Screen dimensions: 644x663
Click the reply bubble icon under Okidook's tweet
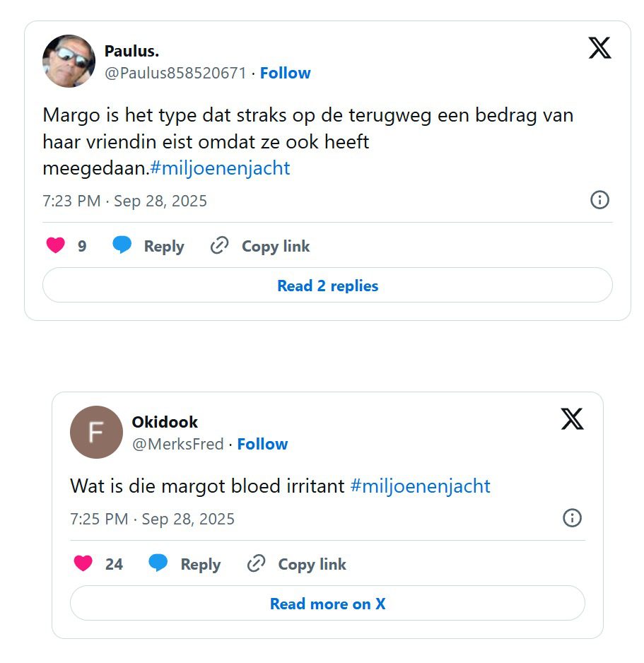[x=158, y=563]
